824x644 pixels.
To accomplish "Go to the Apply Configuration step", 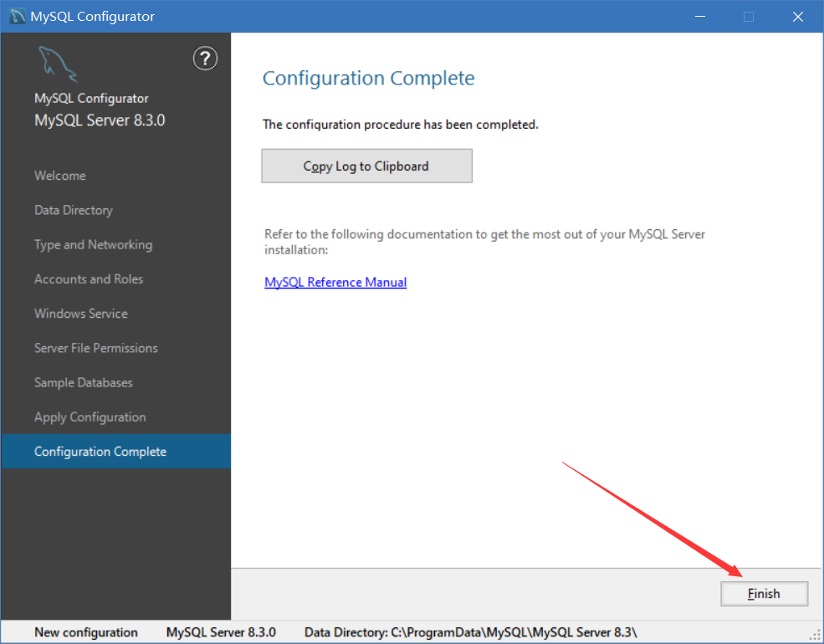I will (90, 417).
